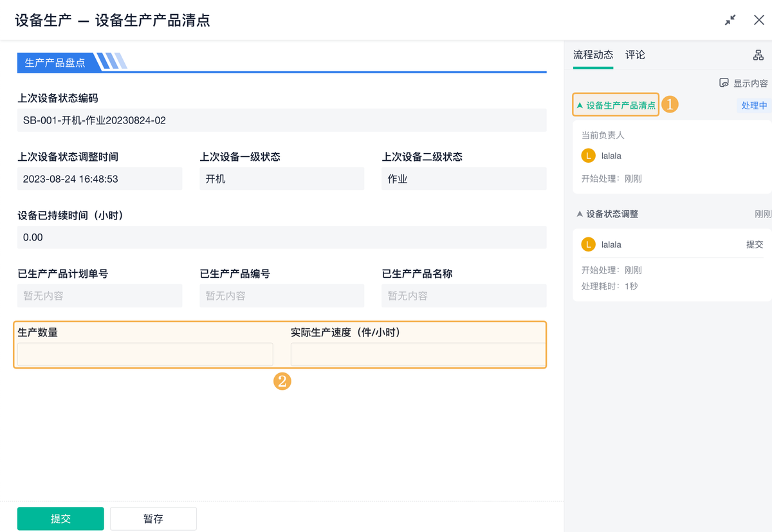
Task: Click the 上次设备一级状态 field showing 开机
Action: click(282, 179)
